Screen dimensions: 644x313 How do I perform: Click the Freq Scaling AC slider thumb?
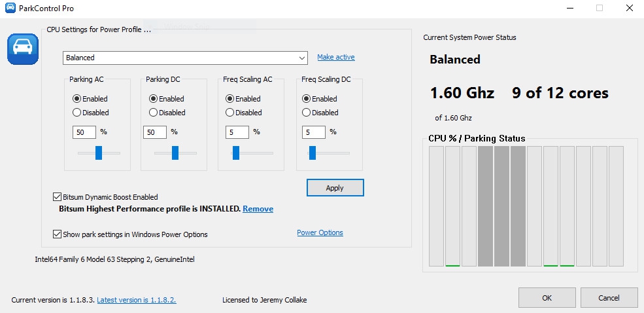(236, 153)
